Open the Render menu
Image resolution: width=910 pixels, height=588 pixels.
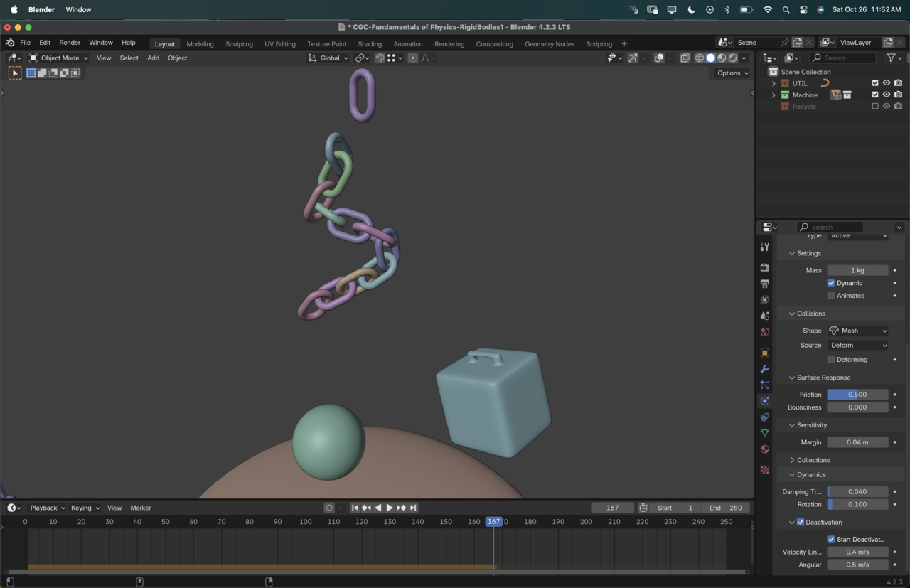[x=70, y=43]
